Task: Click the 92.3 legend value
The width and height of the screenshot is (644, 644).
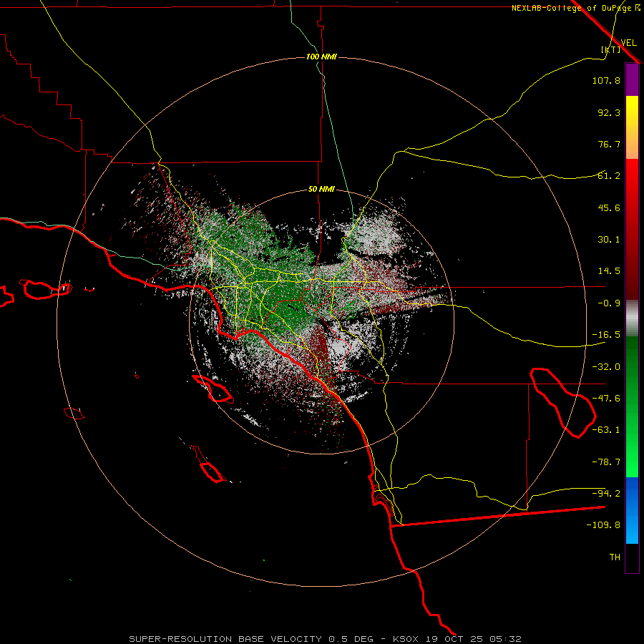Action: tap(609, 112)
